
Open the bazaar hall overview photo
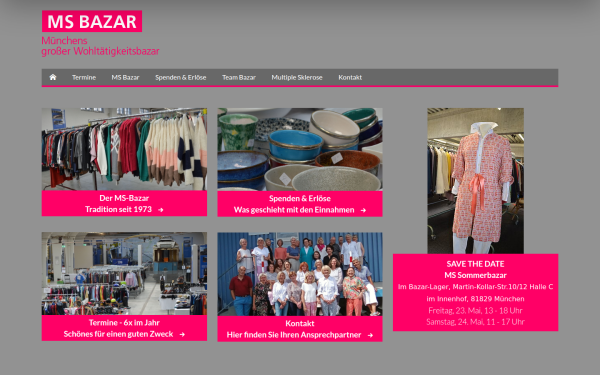tap(124, 274)
